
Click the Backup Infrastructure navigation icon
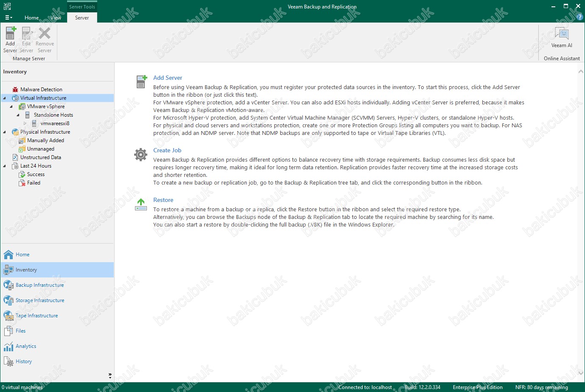point(8,285)
